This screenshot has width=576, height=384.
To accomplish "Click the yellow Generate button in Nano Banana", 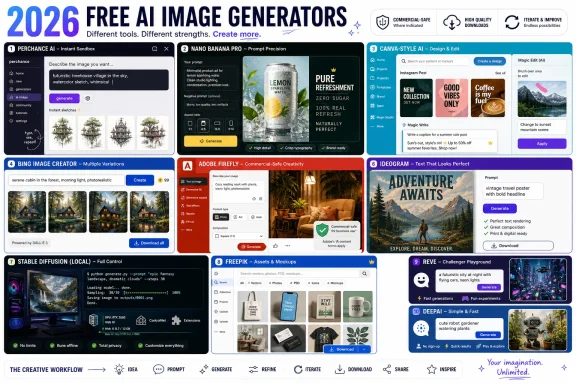I will [x=210, y=141].
